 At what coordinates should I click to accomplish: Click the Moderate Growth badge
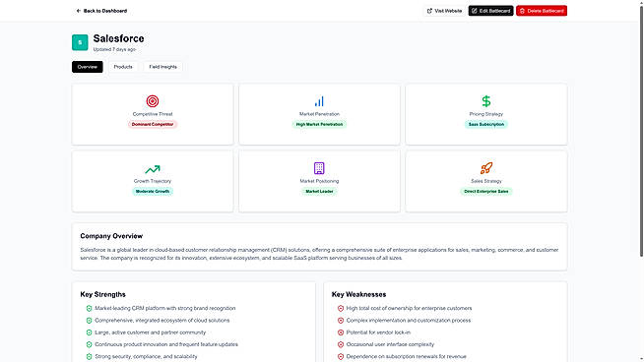(x=153, y=191)
